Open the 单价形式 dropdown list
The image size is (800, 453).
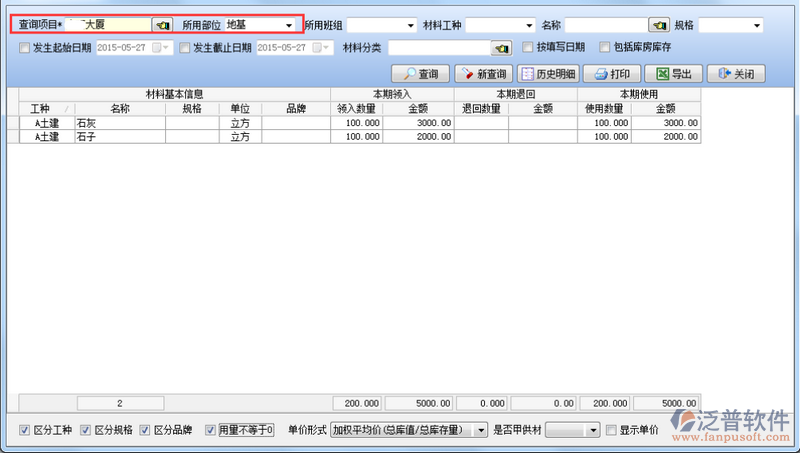coord(481,430)
